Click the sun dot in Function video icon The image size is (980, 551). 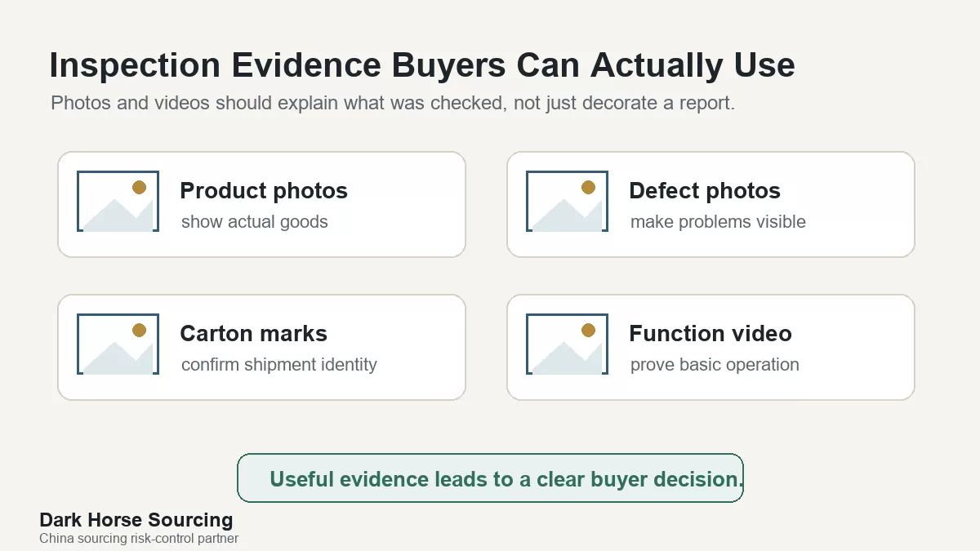click(588, 330)
